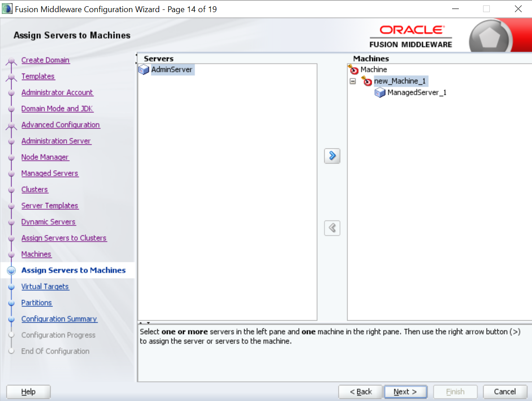This screenshot has height=401, width=532.
Task: Click the Cancel button
Action: coord(505,392)
